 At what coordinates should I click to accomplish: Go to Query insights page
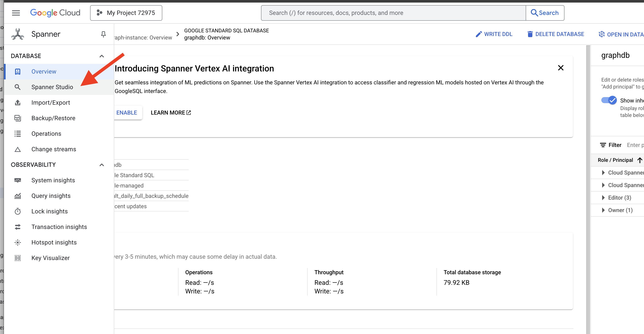(x=51, y=196)
